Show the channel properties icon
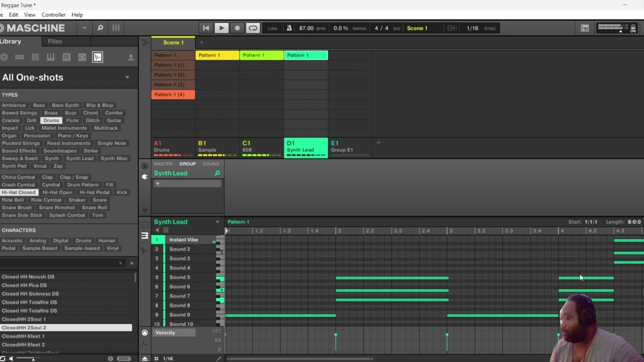 [145, 166]
